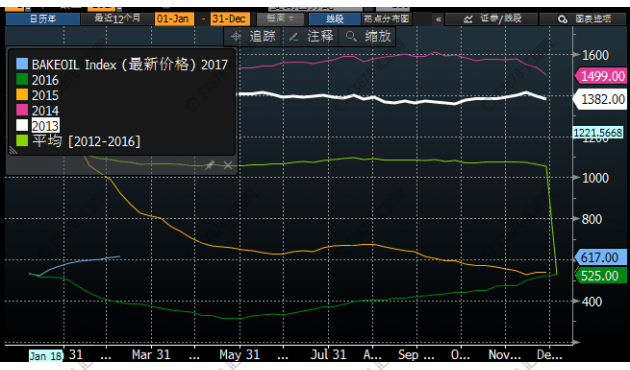Edit the 01-Jan start date field

(x=174, y=19)
